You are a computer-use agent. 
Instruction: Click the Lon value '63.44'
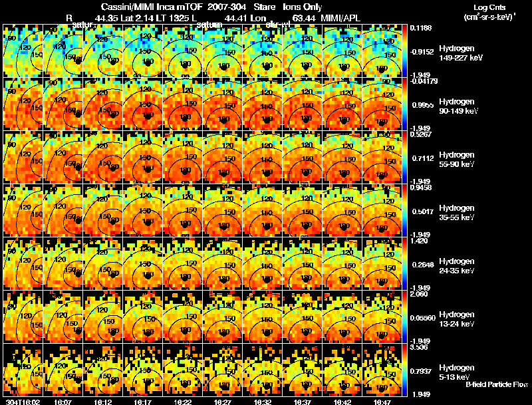point(304,19)
